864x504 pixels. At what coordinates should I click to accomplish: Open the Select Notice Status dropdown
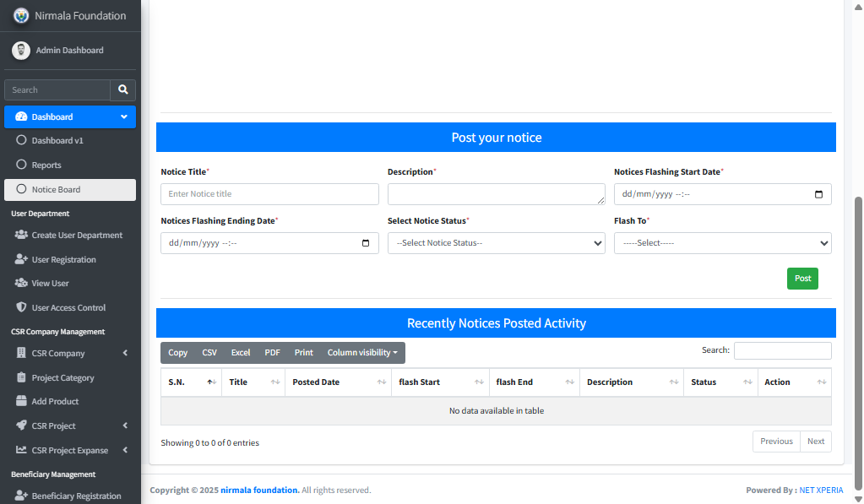pyautogui.click(x=496, y=243)
